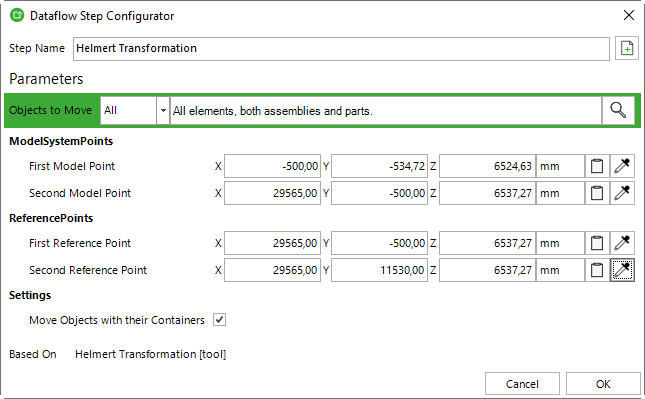Open the Objects to Move search magnifier
Screen dimensions: 645x399
(618, 110)
